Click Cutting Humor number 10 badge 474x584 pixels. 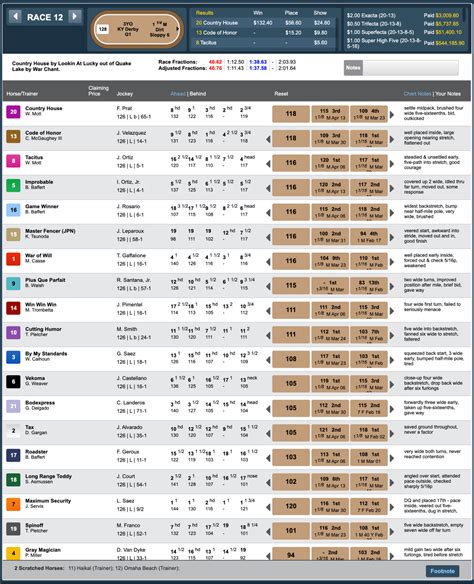(13, 332)
